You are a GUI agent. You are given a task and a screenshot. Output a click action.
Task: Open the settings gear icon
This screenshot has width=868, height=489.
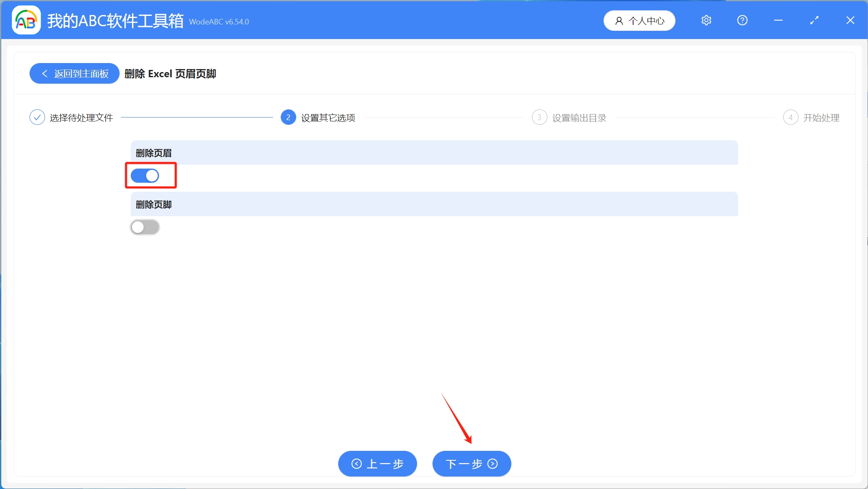[706, 20]
